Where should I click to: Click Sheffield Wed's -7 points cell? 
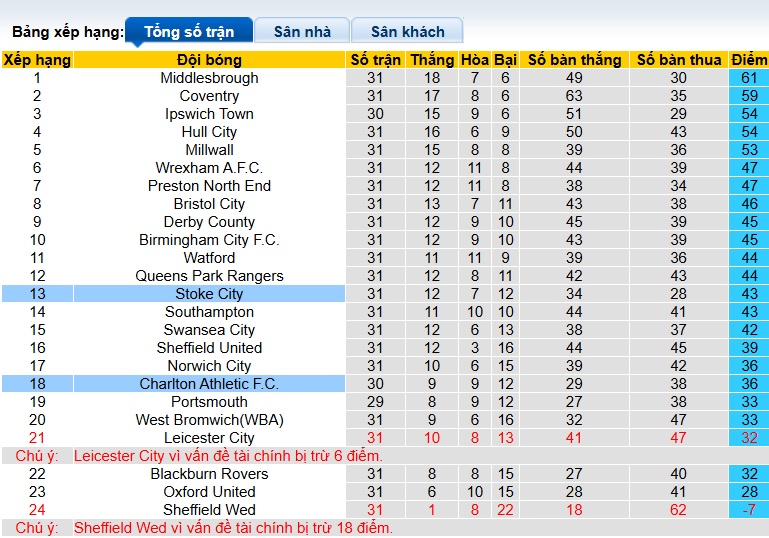748,510
